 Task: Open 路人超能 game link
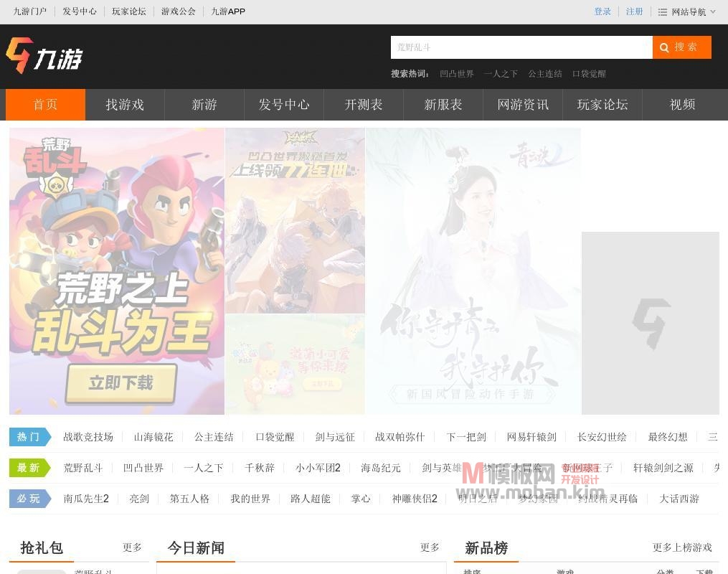310,499
